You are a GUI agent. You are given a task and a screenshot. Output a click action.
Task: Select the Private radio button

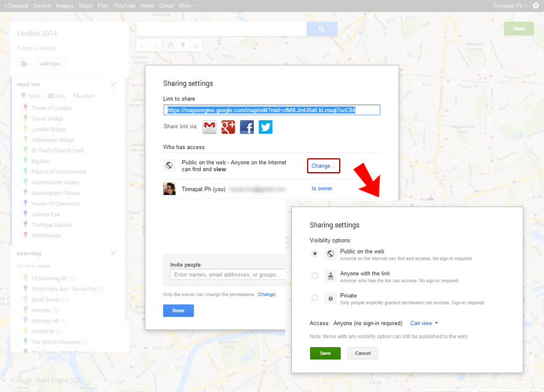pyautogui.click(x=315, y=298)
